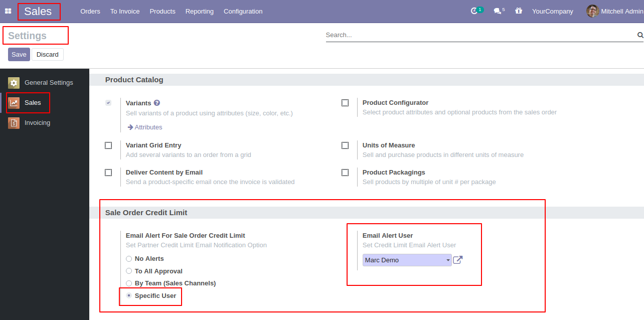Image resolution: width=644 pixels, height=320 pixels.
Task: Click the Sale Order Credit Limit heading
Action: click(x=146, y=213)
